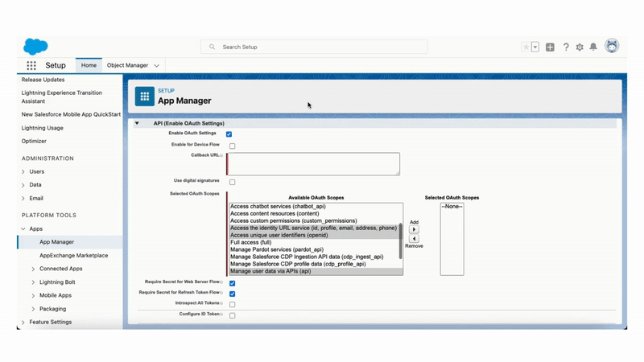Open the global actions plus icon
Viewport: 644px width, 362px height.
(x=550, y=47)
